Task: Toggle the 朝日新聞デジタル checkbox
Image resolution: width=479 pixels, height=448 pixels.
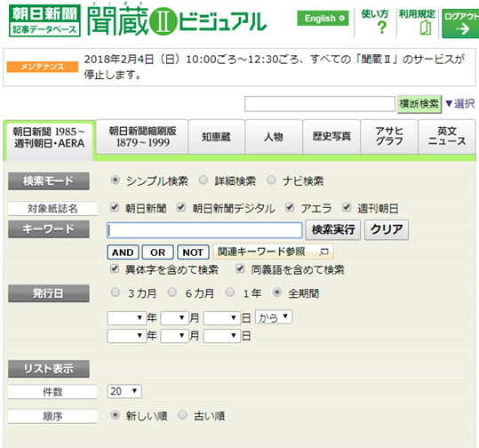Action: pyautogui.click(x=181, y=207)
